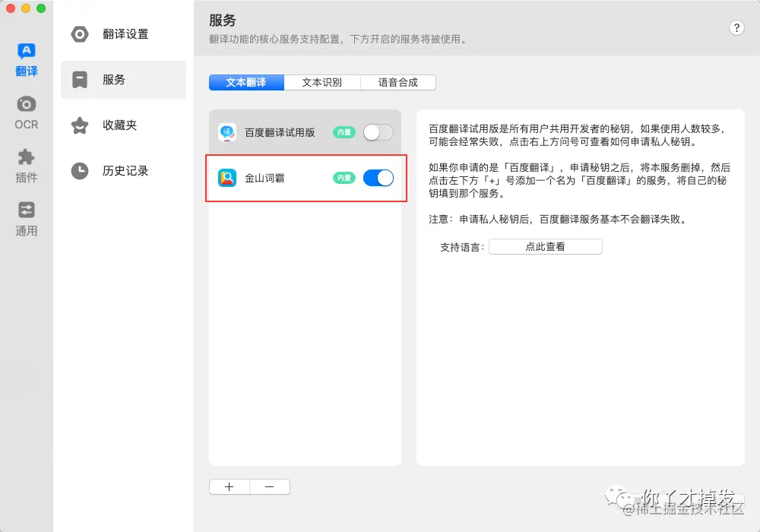Remove a service using the − button
The width and height of the screenshot is (760, 532).
[270, 486]
